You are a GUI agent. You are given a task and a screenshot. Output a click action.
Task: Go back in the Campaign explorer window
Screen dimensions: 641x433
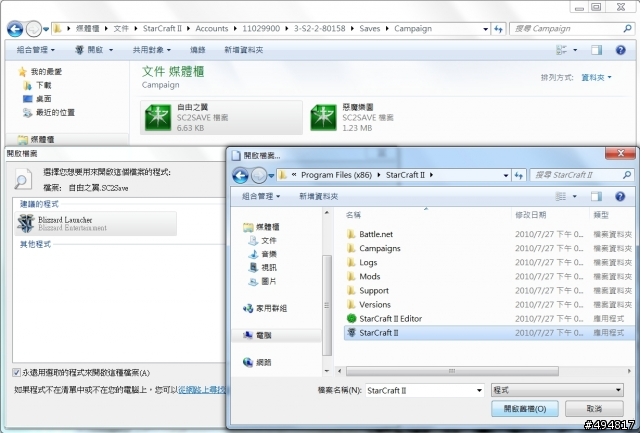[15, 29]
